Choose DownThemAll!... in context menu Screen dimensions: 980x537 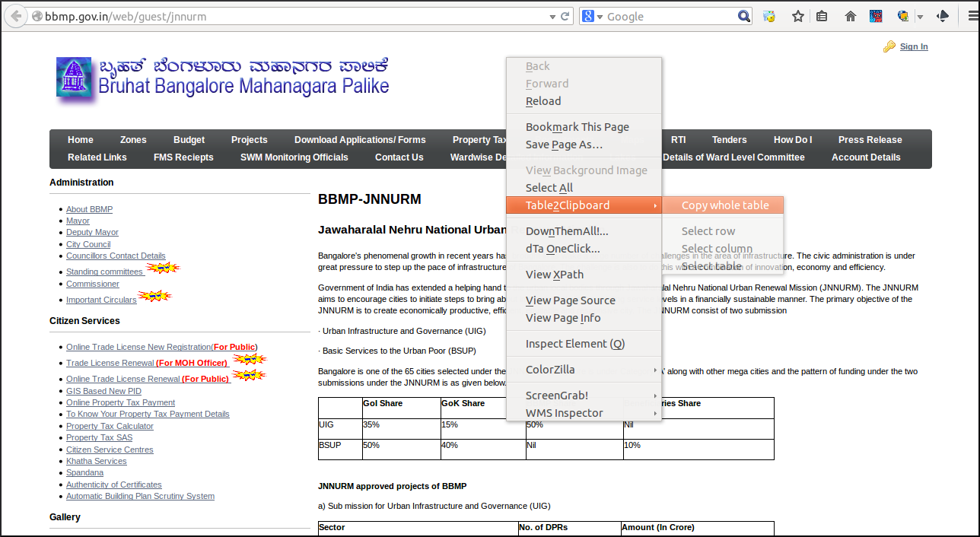coord(584,231)
